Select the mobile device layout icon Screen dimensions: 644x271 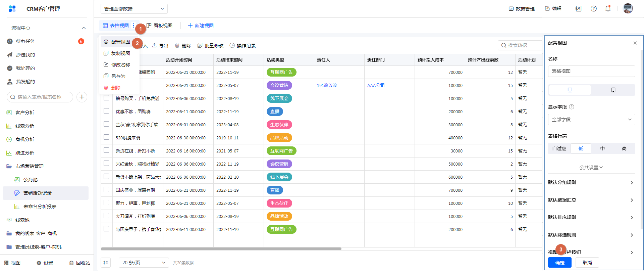pyautogui.click(x=613, y=90)
